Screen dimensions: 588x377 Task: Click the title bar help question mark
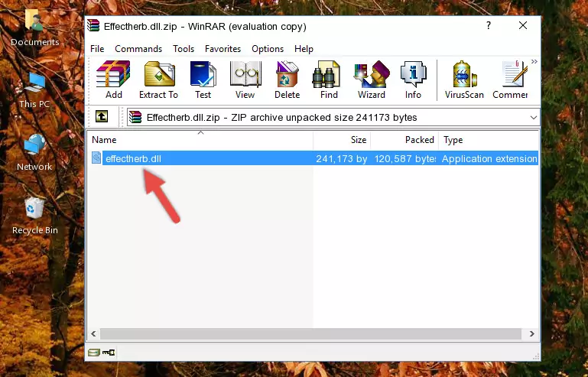click(489, 25)
